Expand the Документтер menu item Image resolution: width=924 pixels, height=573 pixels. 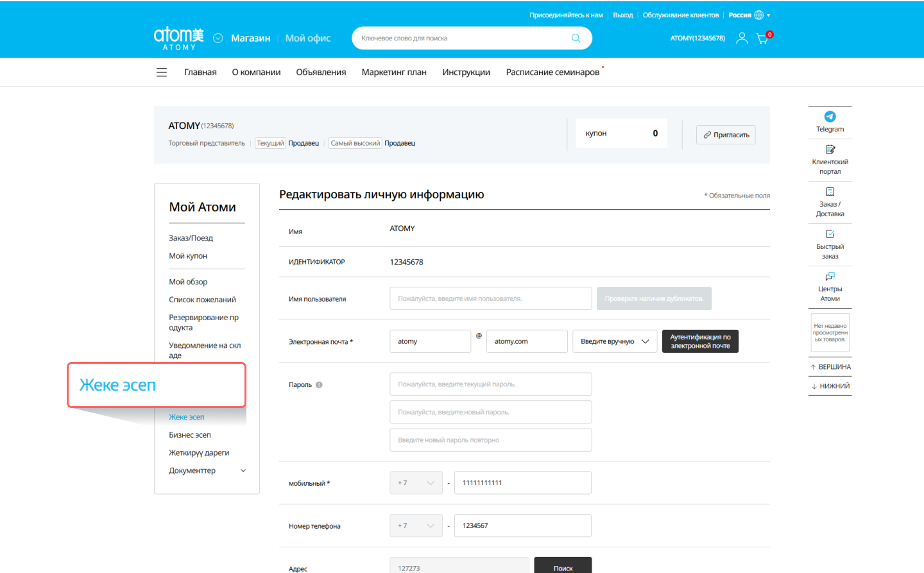click(207, 471)
